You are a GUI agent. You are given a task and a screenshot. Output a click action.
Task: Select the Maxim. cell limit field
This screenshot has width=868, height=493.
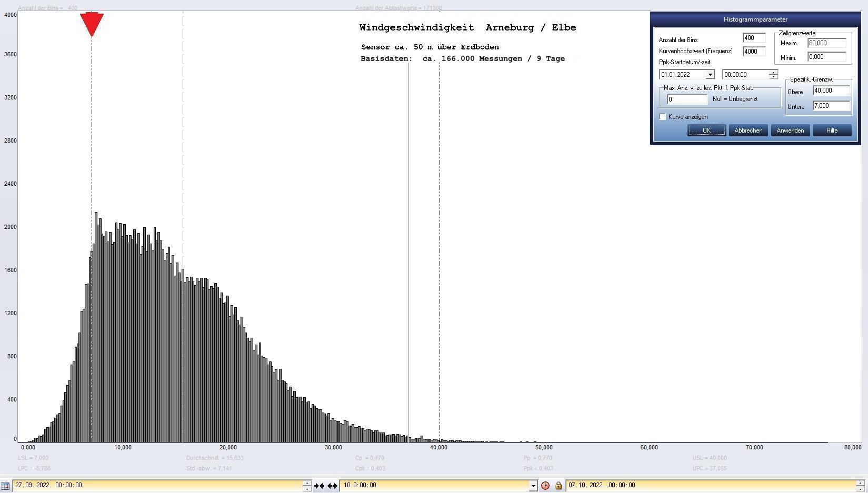(826, 43)
